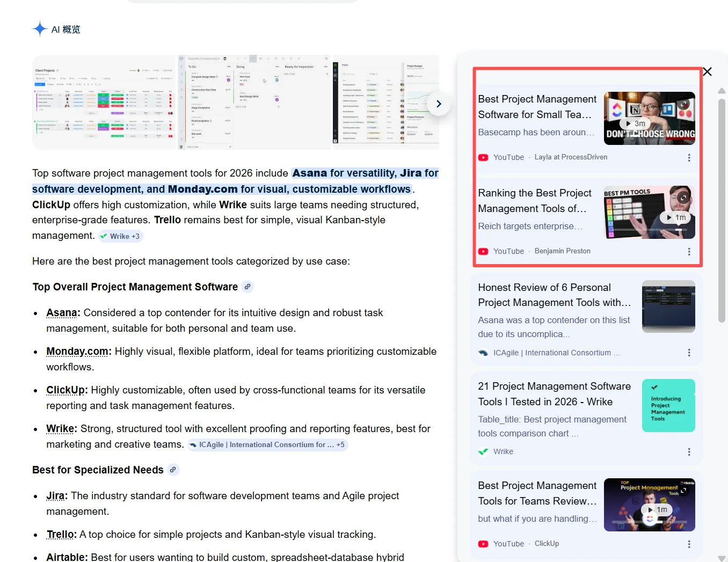Open the Honest Review article thumbnail
This screenshot has width=728, height=562.
coord(668,306)
